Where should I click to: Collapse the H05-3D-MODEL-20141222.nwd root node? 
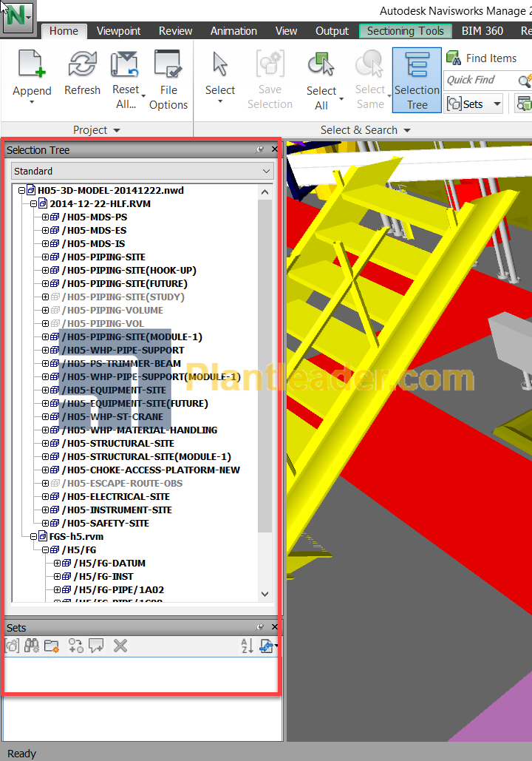[22, 190]
